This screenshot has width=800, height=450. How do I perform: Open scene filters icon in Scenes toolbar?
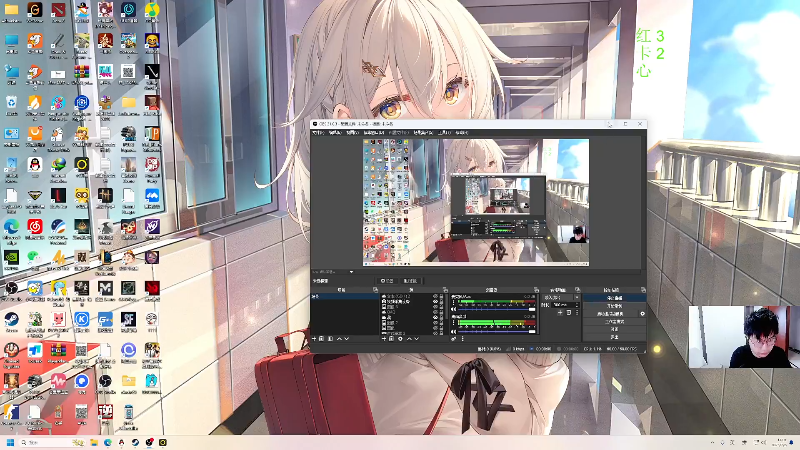[331, 339]
